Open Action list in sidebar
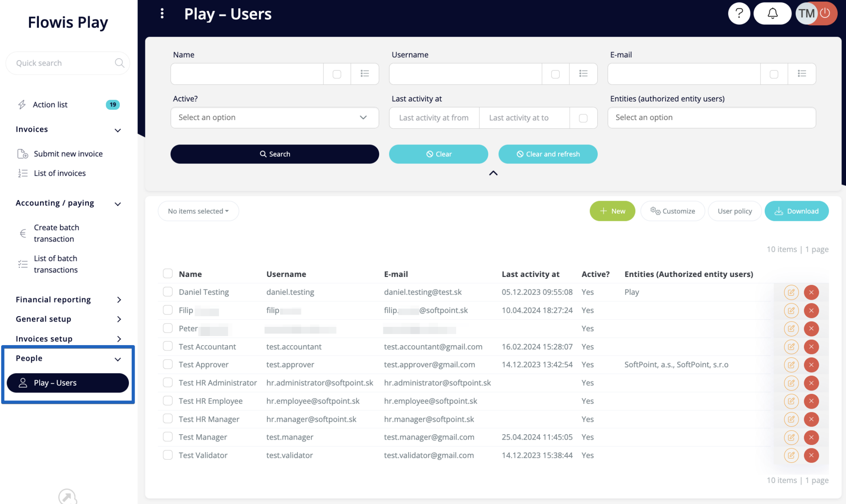The width and height of the screenshot is (846, 504). (50, 105)
